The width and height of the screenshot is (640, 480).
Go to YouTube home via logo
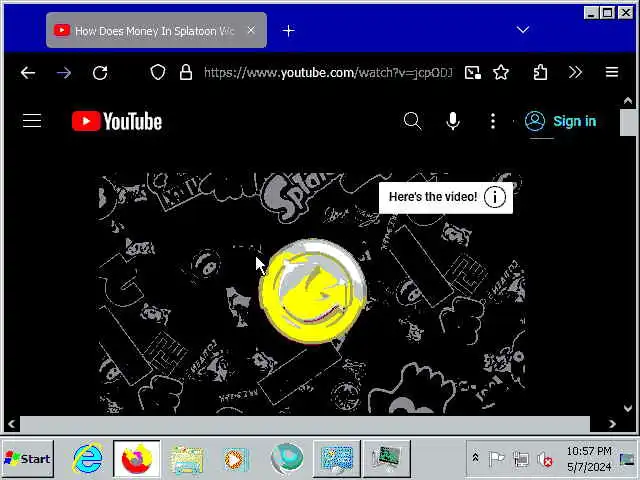(117, 121)
